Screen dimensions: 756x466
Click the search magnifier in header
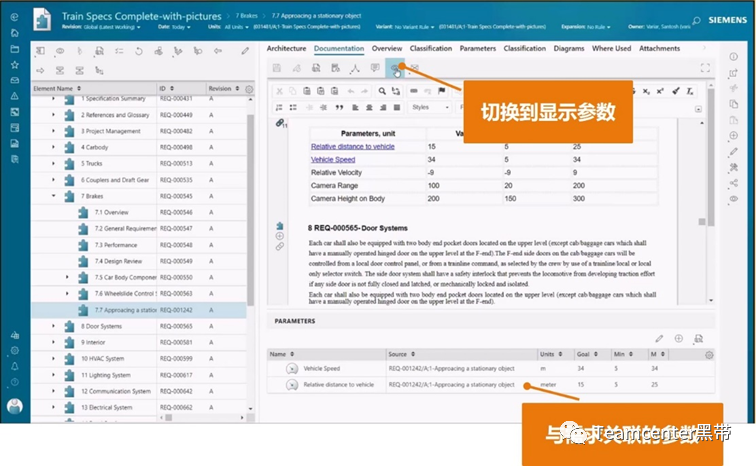tap(696, 21)
